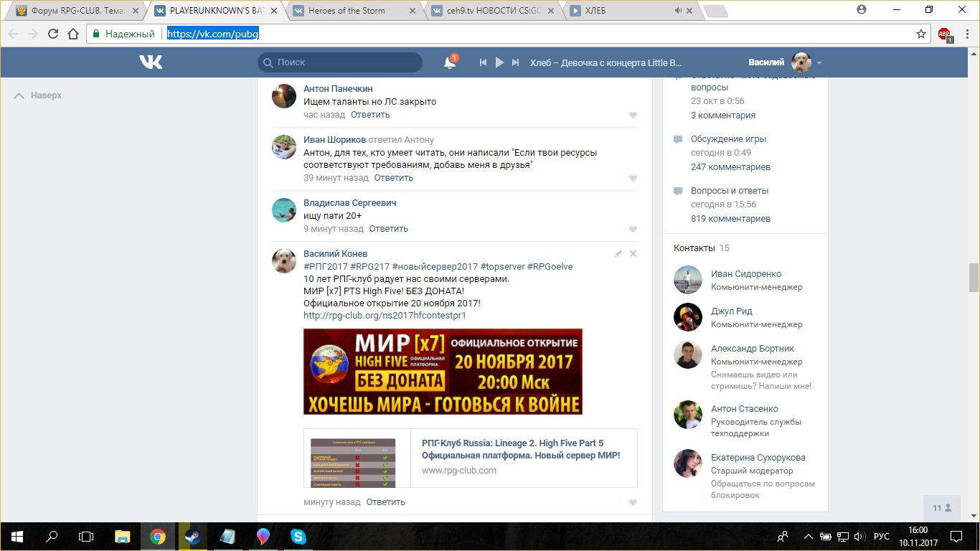Like Иван Шориков's comment
The height and width of the screenshot is (551, 980).
(x=633, y=179)
